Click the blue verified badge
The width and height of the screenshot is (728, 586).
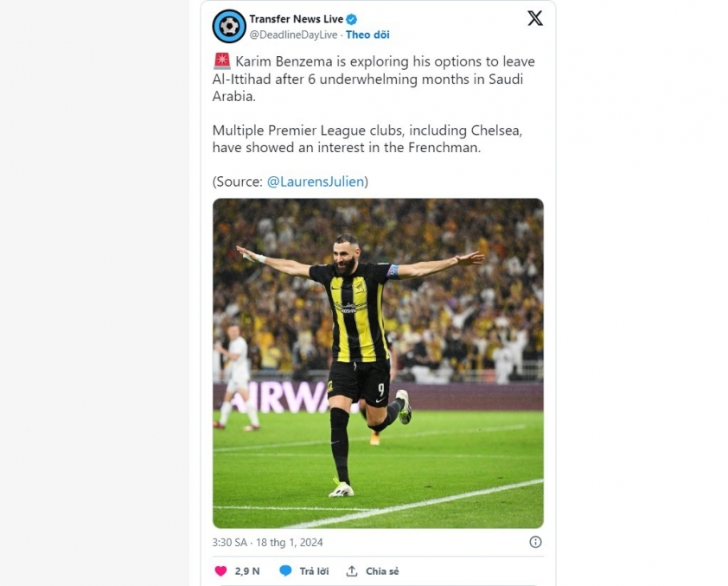pyautogui.click(x=352, y=19)
